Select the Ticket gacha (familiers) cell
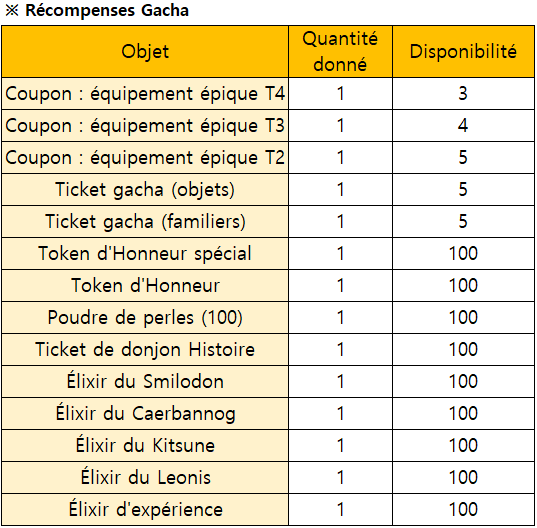Screen dimensions: 537x528 click(145, 221)
